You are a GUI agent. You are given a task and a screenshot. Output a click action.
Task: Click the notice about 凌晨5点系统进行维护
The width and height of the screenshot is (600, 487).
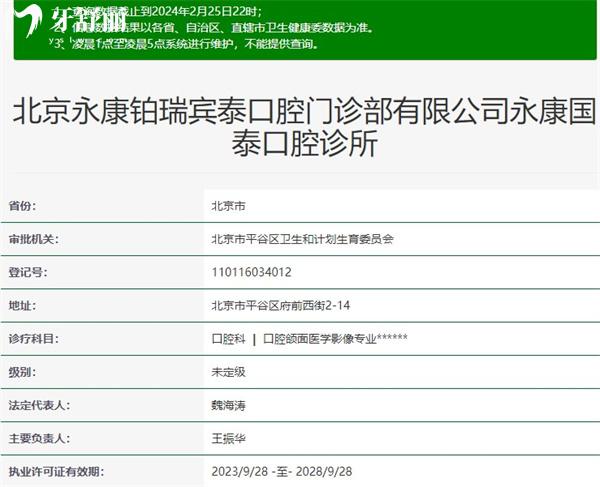[185, 44]
